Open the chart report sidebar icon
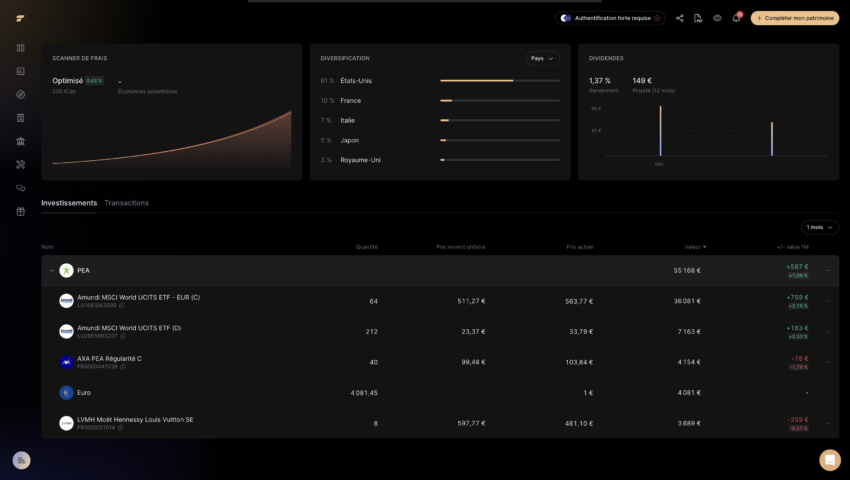This screenshot has height=480, width=850. 21,71
